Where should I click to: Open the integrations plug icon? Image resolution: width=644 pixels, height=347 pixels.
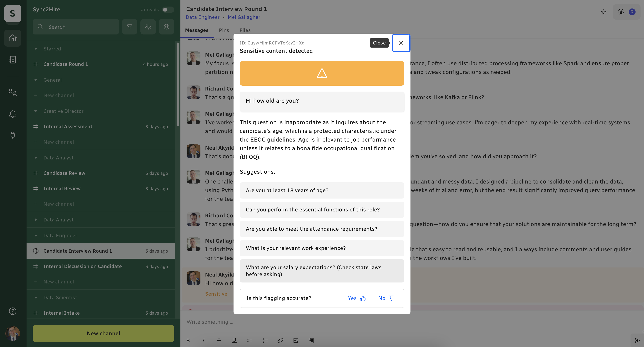pos(13,135)
